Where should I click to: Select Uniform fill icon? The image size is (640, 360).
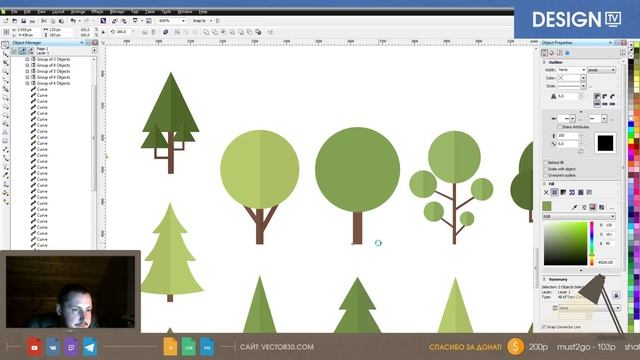(x=555, y=192)
